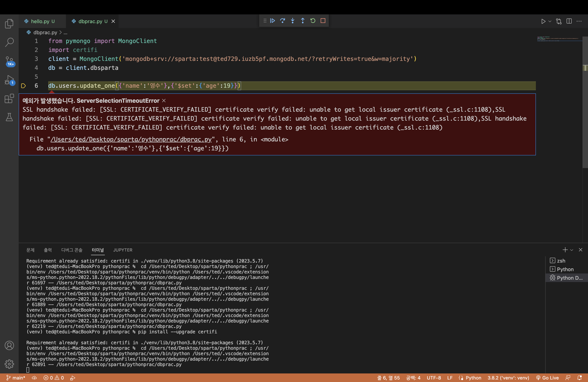Viewport: 588px width, 382px height.
Task: Switch to the 출력 (Output) panel tab
Action: [48, 250]
